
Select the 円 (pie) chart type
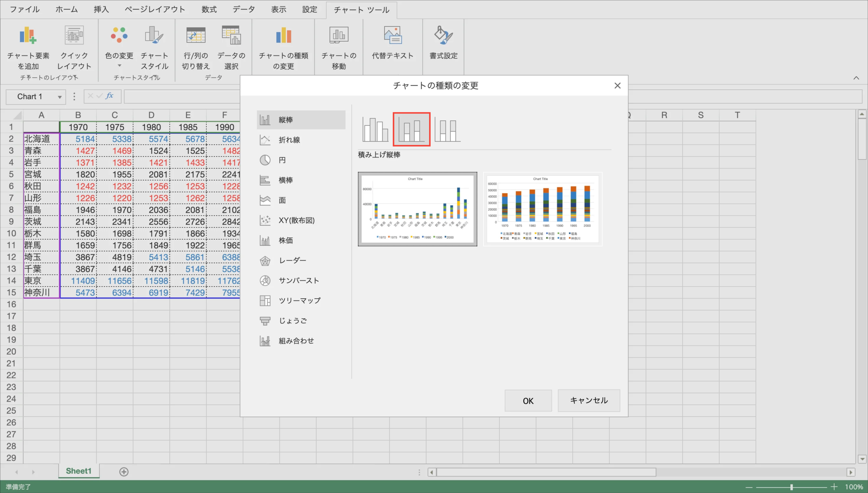pyautogui.click(x=282, y=160)
